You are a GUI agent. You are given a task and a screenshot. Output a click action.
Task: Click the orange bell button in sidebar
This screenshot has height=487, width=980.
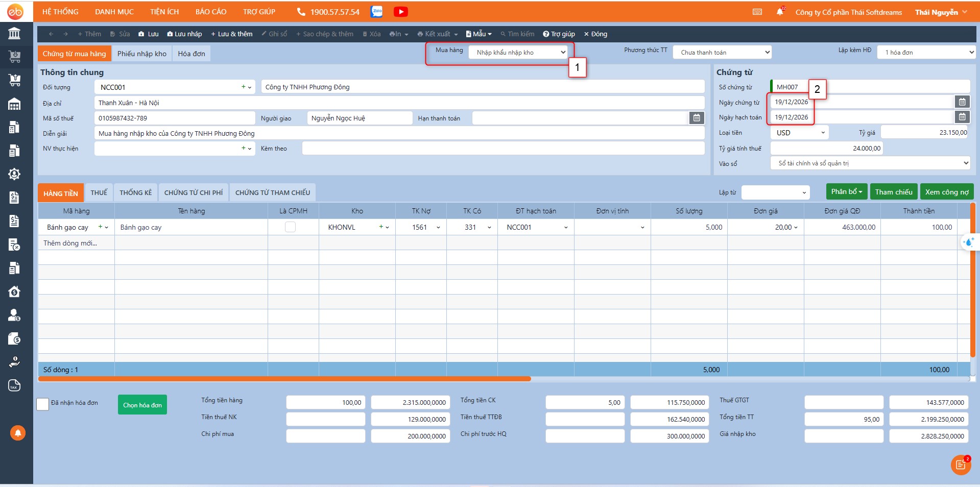coord(17,433)
